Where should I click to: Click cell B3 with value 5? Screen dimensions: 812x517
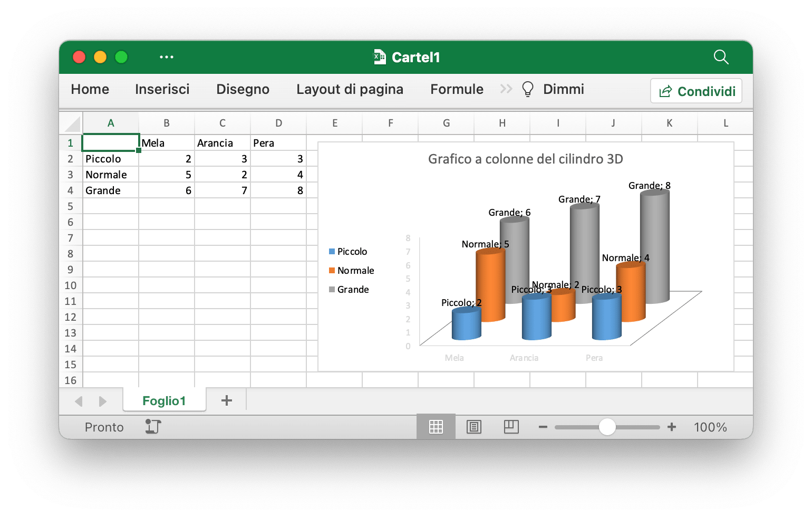click(x=167, y=175)
